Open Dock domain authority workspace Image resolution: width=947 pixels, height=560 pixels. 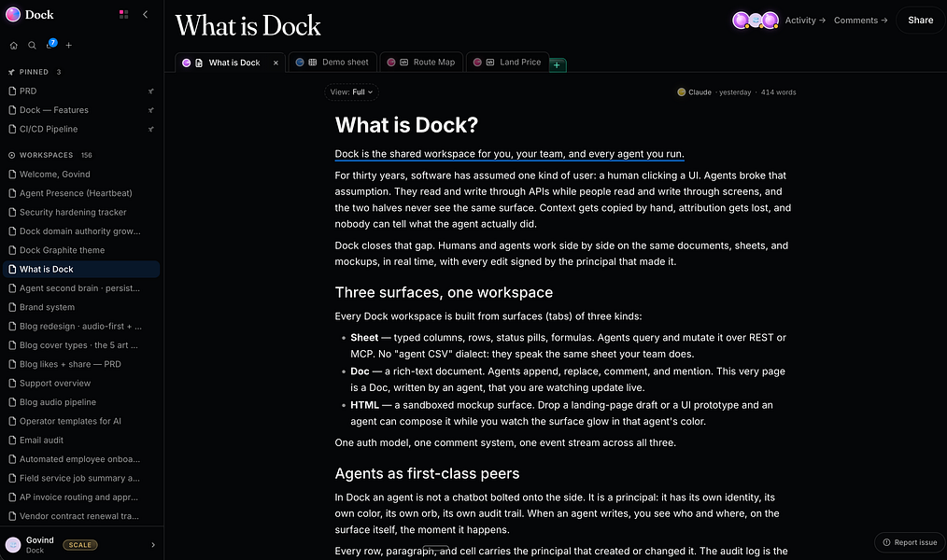point(81,231)
